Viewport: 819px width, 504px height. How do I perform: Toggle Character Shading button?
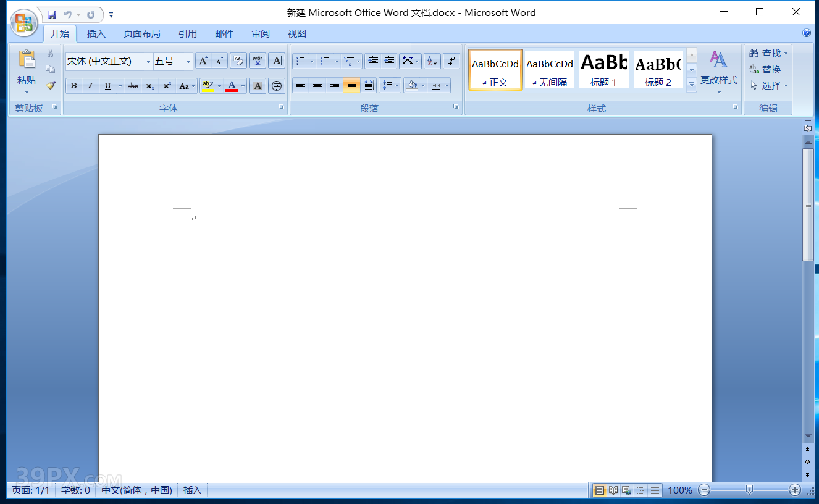point(258,86)
